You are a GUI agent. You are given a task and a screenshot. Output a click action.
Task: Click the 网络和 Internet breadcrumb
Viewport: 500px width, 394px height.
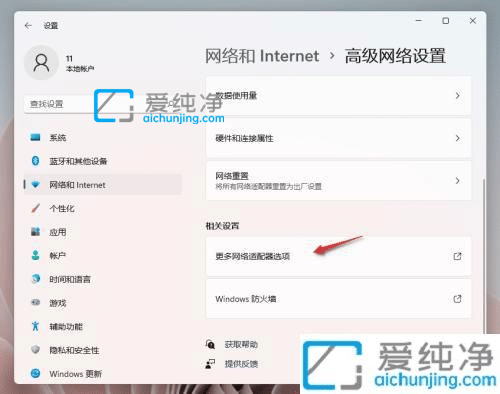point(262,56)
